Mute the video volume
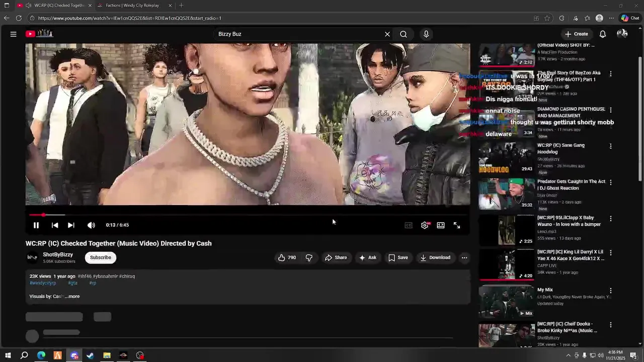The image size is (644, 362). click(91, 225)
